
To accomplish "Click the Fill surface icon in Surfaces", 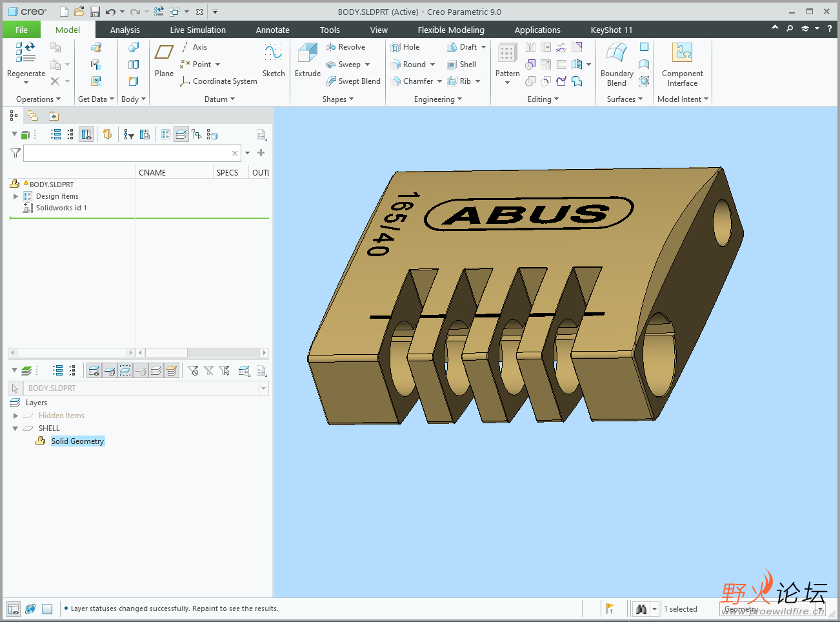I will [x=644, y=47].
